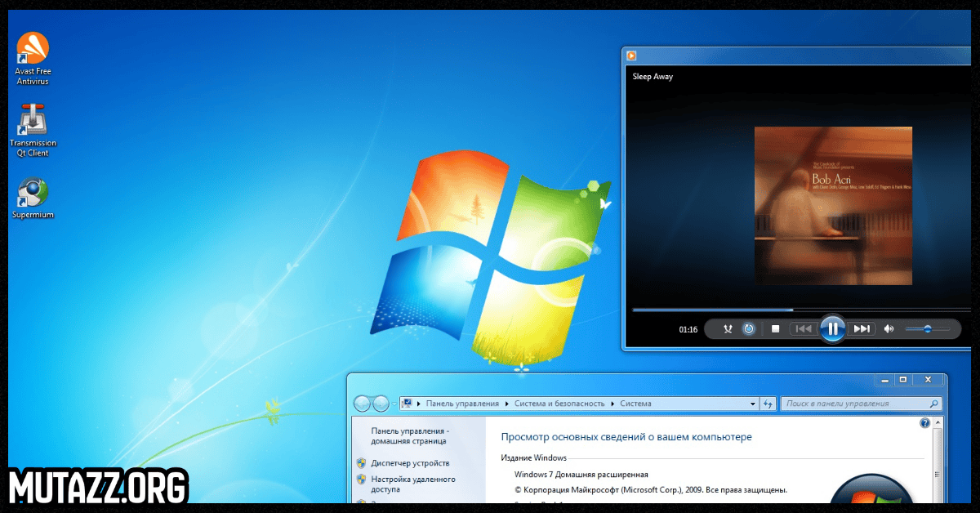Go to previous track in media player
Screen dimensions: 980x513
(x=804, y=329)
